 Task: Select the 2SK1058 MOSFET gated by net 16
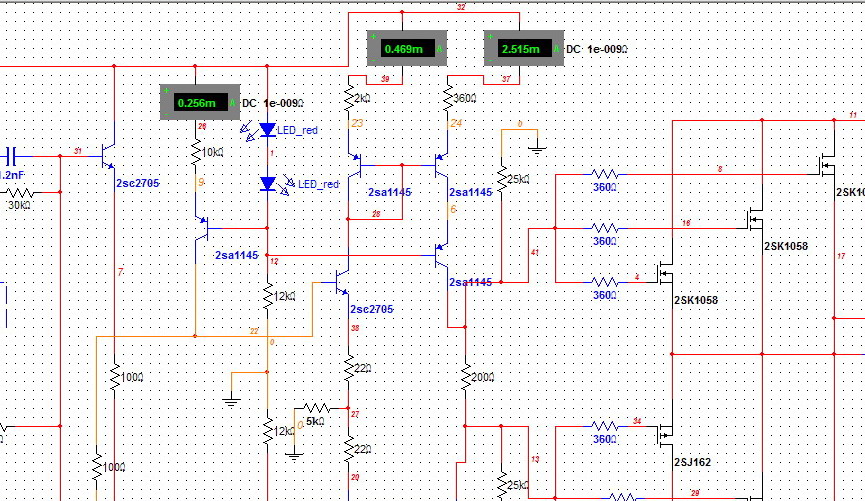tap(756, 220)
